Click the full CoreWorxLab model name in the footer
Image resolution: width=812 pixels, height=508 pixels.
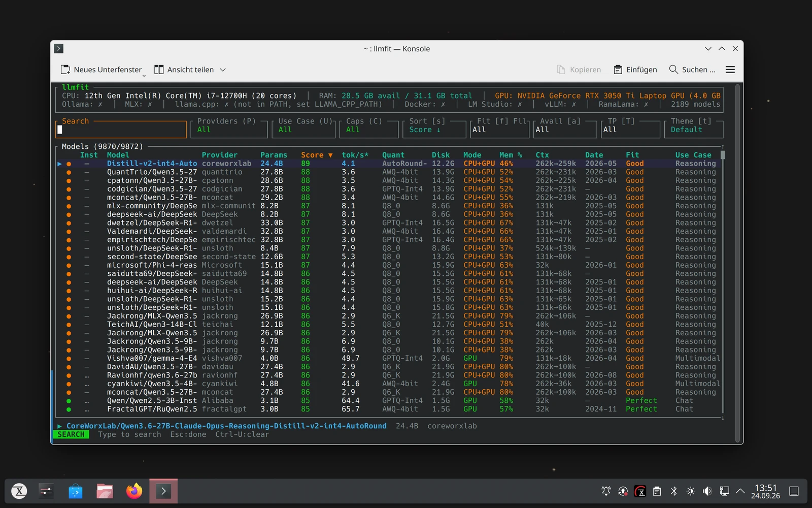226,426
